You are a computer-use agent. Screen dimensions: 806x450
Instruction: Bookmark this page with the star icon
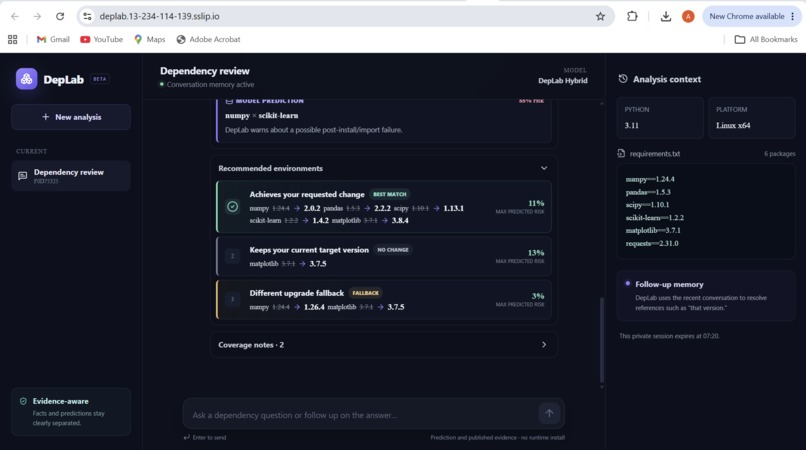[600, 16]
